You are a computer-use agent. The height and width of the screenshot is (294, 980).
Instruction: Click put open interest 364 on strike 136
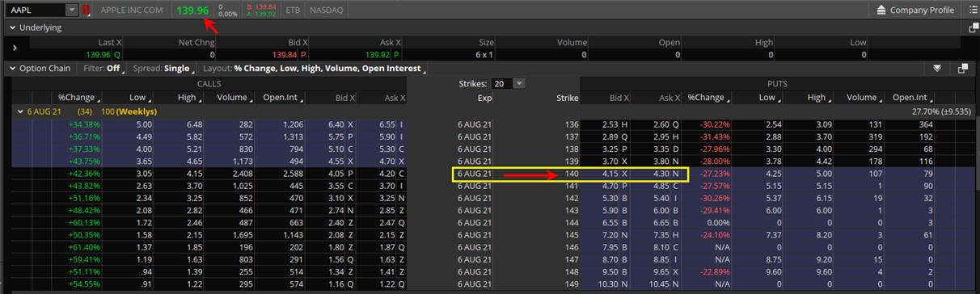coord(927,125)
